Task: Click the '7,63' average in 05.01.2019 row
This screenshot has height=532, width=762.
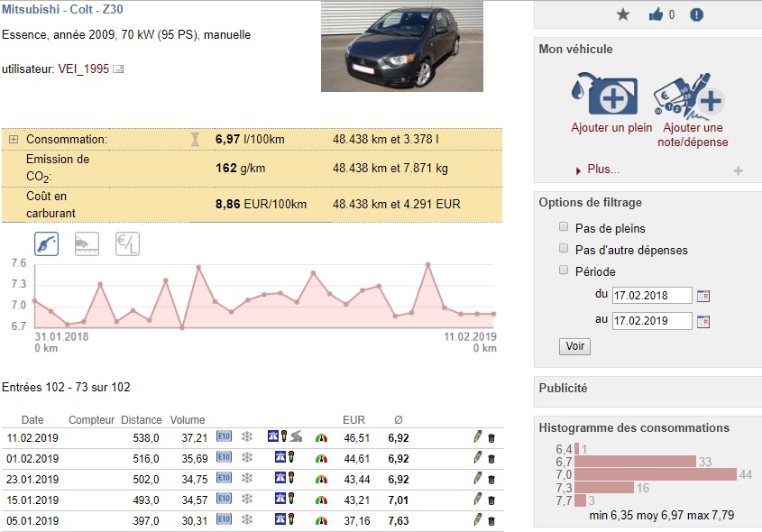Action: [x=399, y=521]
